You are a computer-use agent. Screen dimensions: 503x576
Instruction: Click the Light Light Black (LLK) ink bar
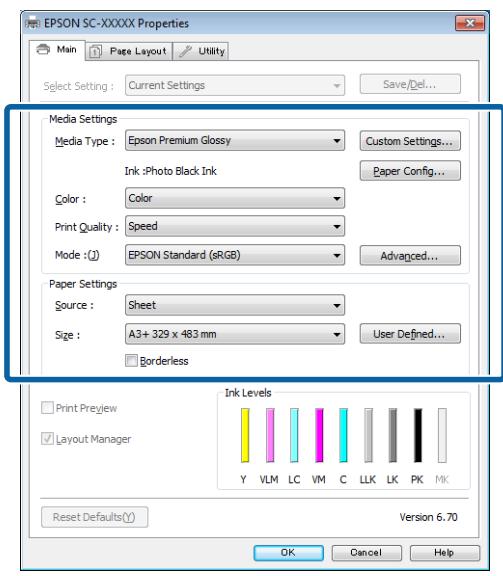(x=369, y=435)
